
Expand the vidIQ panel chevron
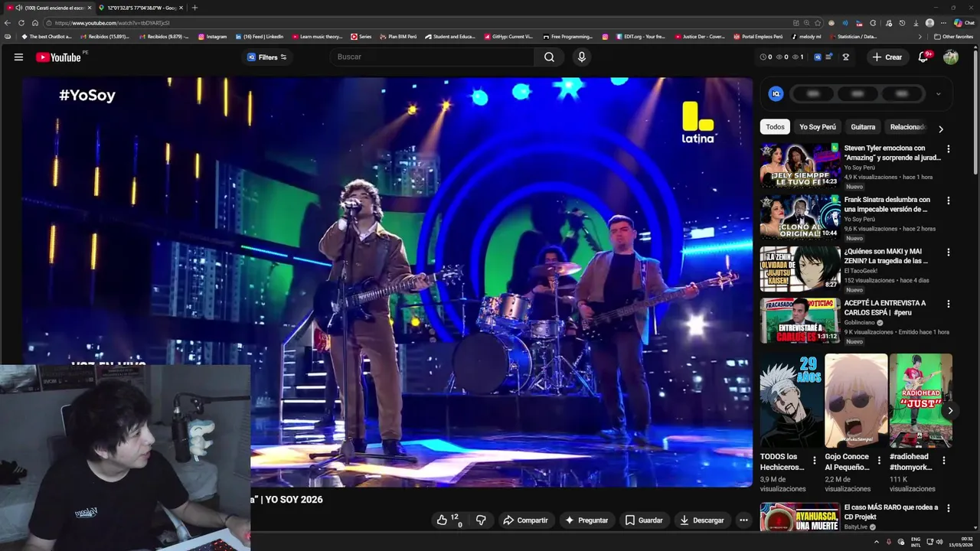pyautogui.click(x=939, y=94)
